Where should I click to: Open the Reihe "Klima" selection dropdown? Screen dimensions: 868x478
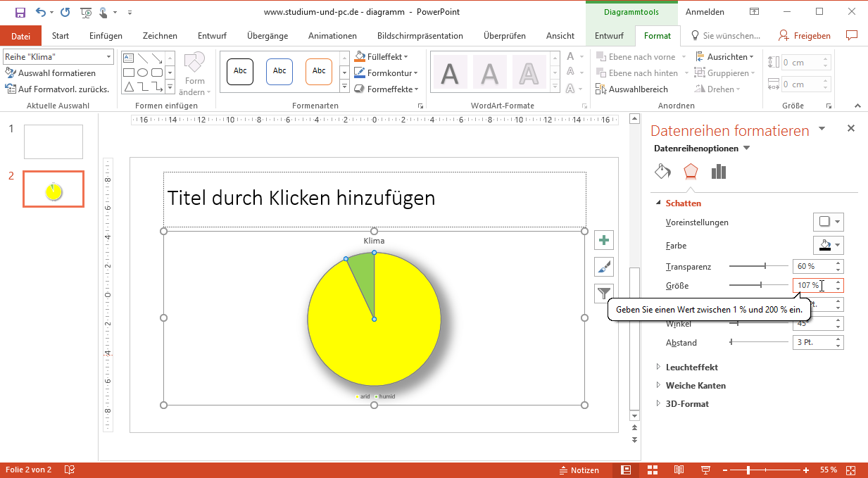109,56
